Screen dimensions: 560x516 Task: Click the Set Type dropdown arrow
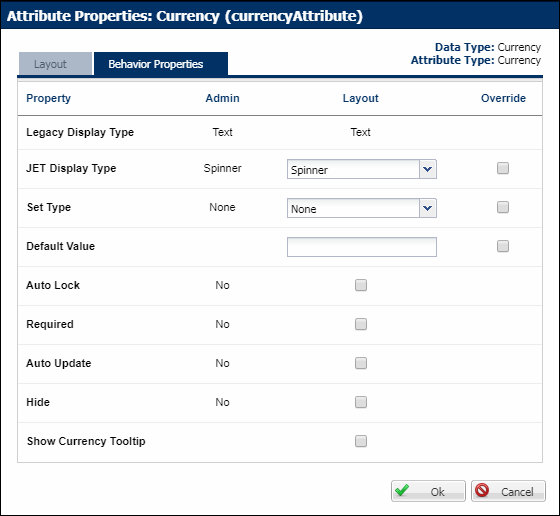pos(428,208)
